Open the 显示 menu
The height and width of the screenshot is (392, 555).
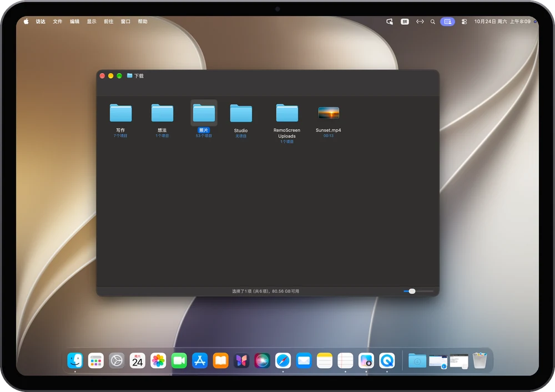tap(92, 22)
